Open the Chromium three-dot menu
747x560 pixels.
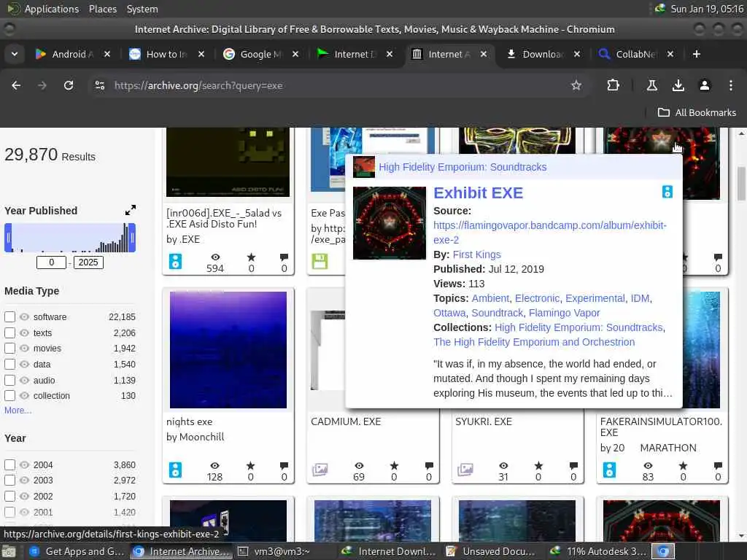click(x=730, y=85)
